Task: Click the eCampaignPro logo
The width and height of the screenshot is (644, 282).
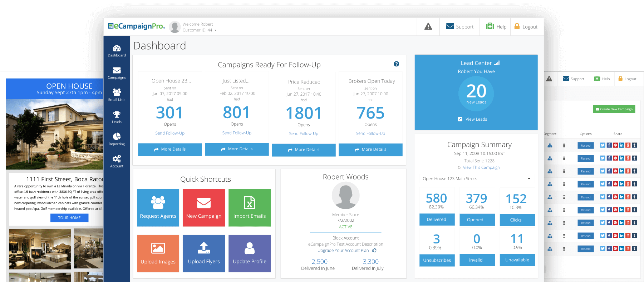Action: [137, 26]
